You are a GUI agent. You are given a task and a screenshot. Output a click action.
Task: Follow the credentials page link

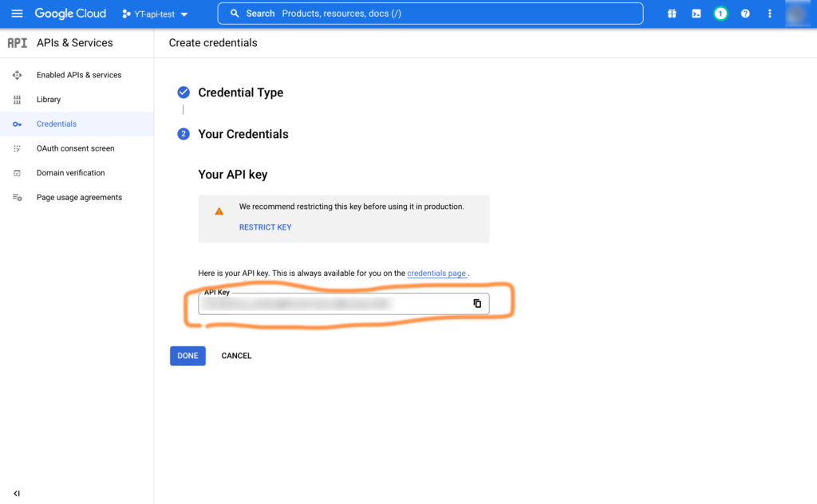click(x=436, y=274)
